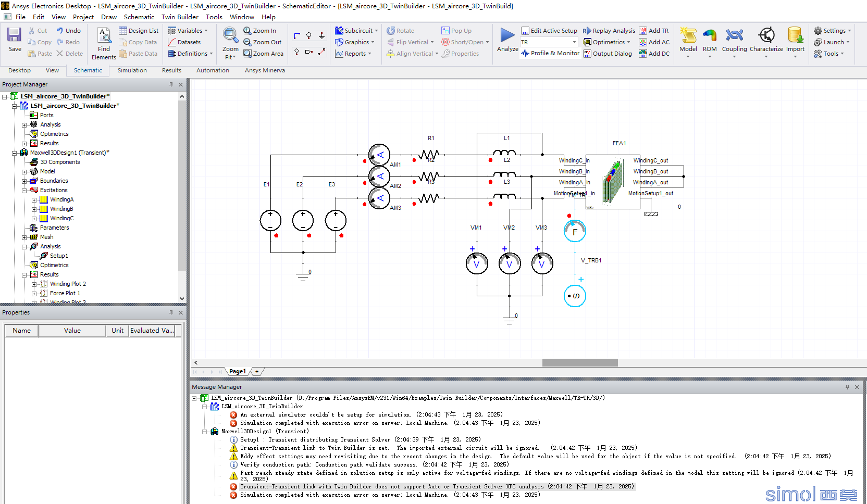Screen dimensions: 867x504
Task: Add a new schematic page tab
Action: point(256,371)
